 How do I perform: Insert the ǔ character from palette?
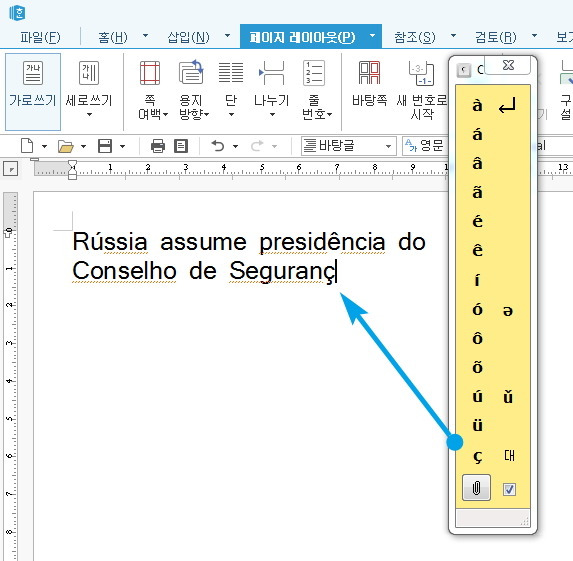click(x=508, y=397)
